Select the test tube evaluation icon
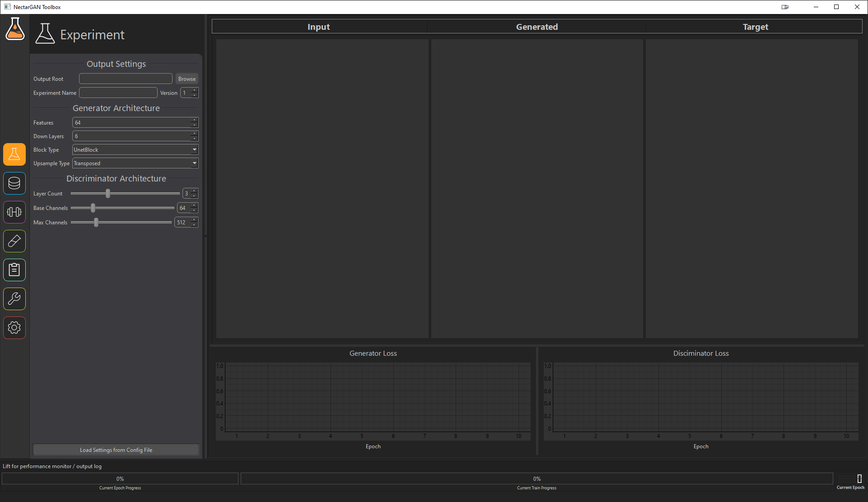Screen dimensions: 868x502 pyautogui.click(x=14, y=241)
